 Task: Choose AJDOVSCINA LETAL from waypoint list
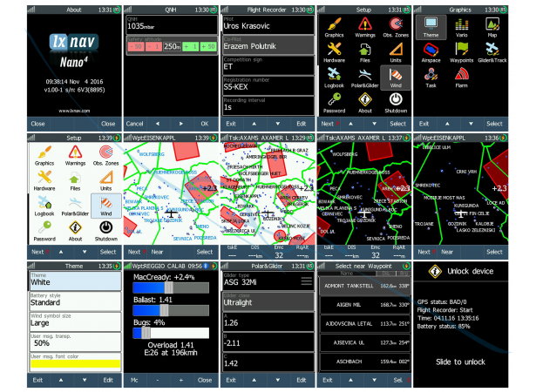coord(363,322)
